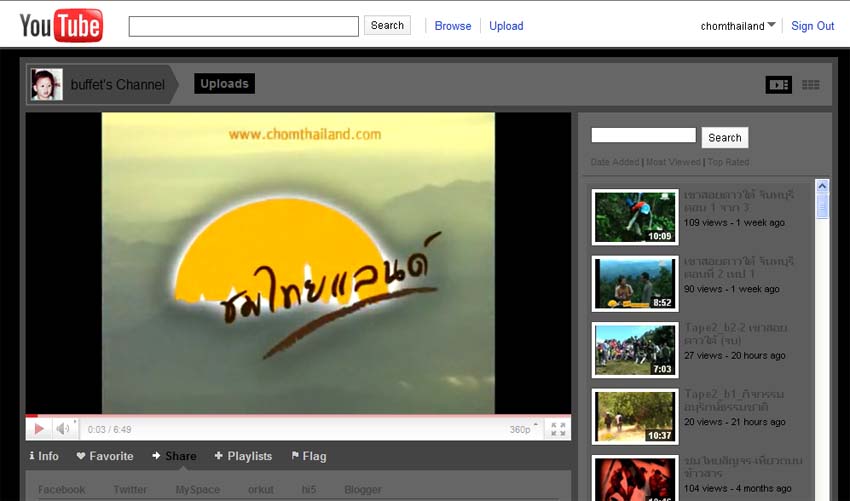Enter fullscreen with the expand icon
Viewport: 850px width, 501px height.
tap(558, 429)
